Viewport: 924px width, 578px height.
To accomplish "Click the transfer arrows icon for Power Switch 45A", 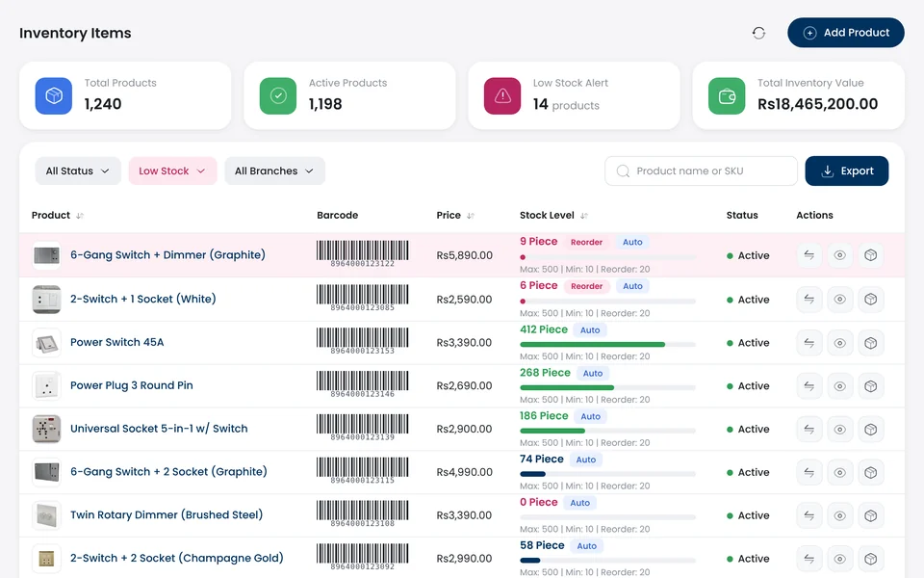I will (809, 343).
